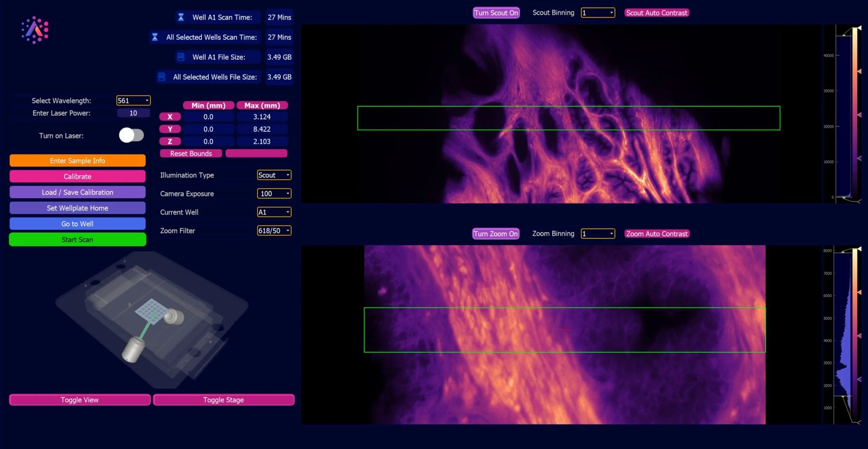Click the disk icon beside All Selected Wells File Size
The height and width of the screenshot is (449, 868).
(x=161, y=77)
